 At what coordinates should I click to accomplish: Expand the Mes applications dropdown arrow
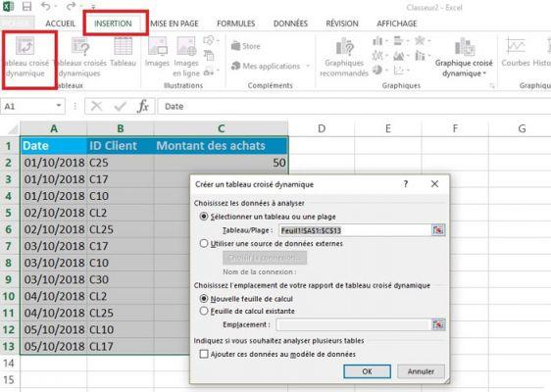click(x=308, y=66)
